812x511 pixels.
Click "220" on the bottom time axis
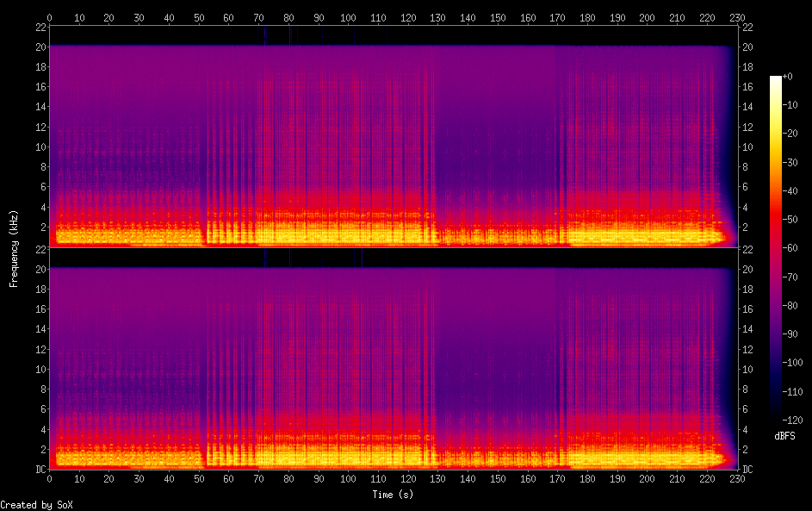tap(707, 479)
